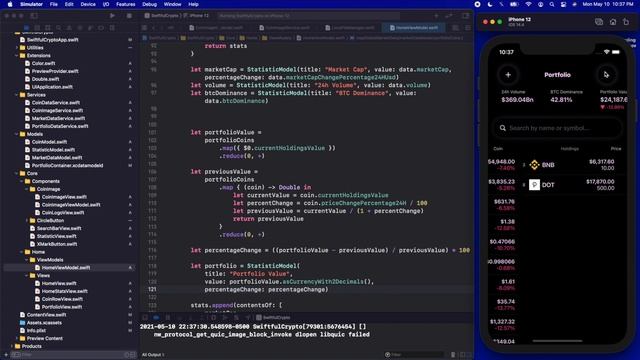Click the plus button in the Portfolio simulator header
The width and height of the screenshot is (640, 360).
tap(508, 75)
